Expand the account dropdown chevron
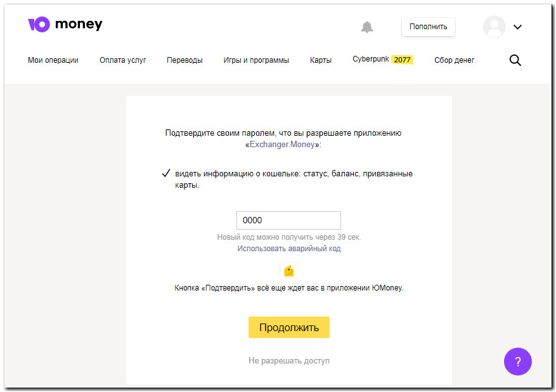This screenshot has height=392, width=556. [518, 27]
